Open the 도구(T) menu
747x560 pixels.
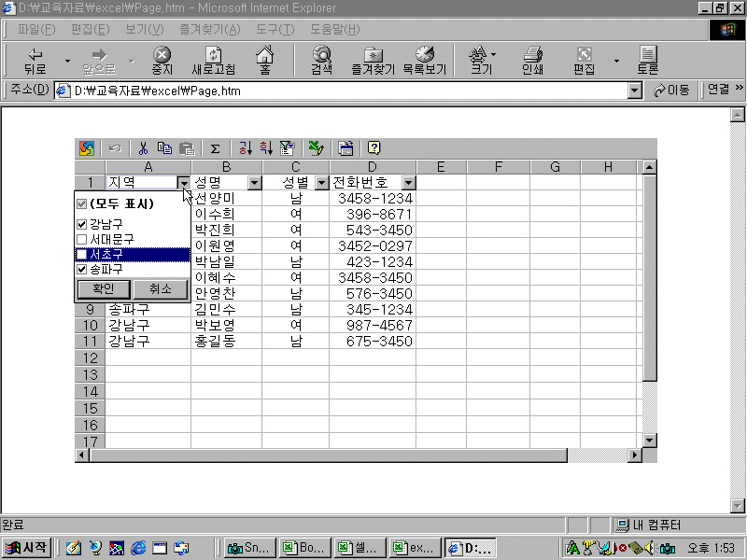pos(275,30)
